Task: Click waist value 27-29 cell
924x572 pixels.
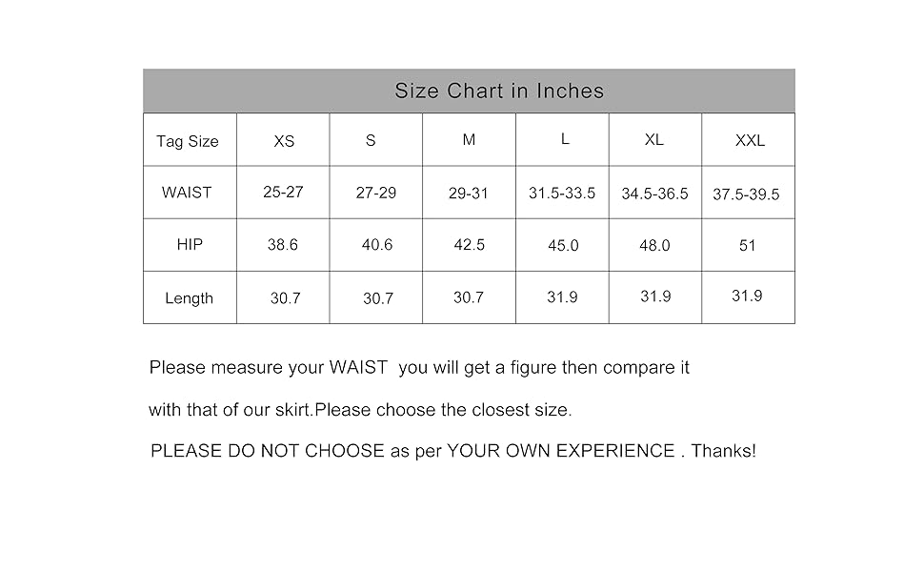Action: point(376,193)
